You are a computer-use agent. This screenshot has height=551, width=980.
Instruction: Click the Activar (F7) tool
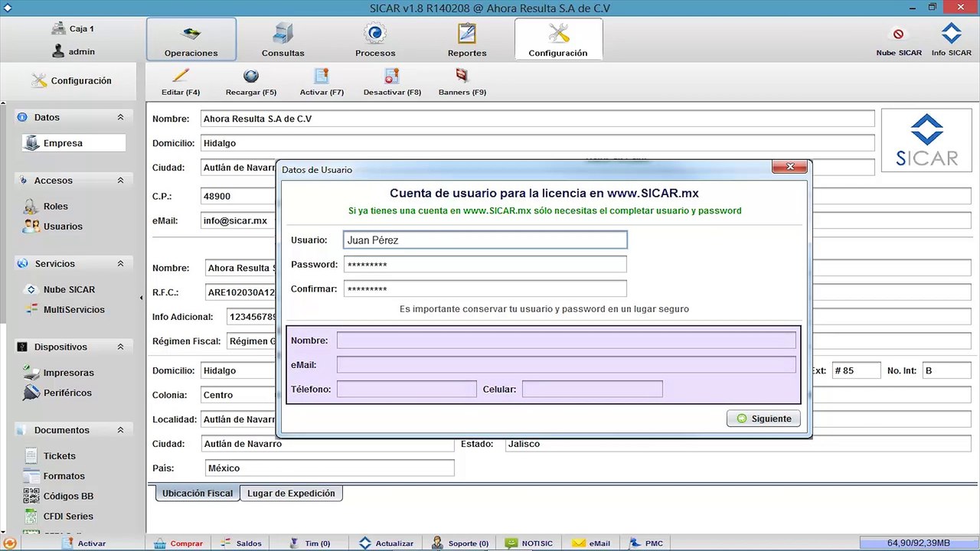(x=322, y=83)
